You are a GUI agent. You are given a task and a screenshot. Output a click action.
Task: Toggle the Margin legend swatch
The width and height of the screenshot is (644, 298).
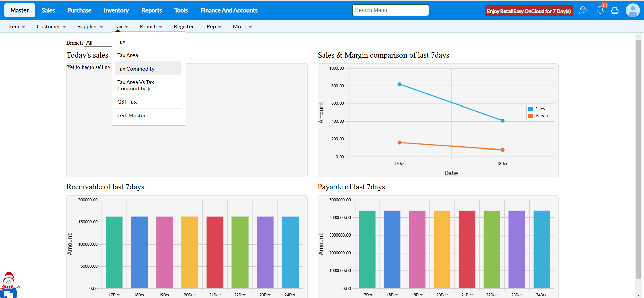pos(531,116)
